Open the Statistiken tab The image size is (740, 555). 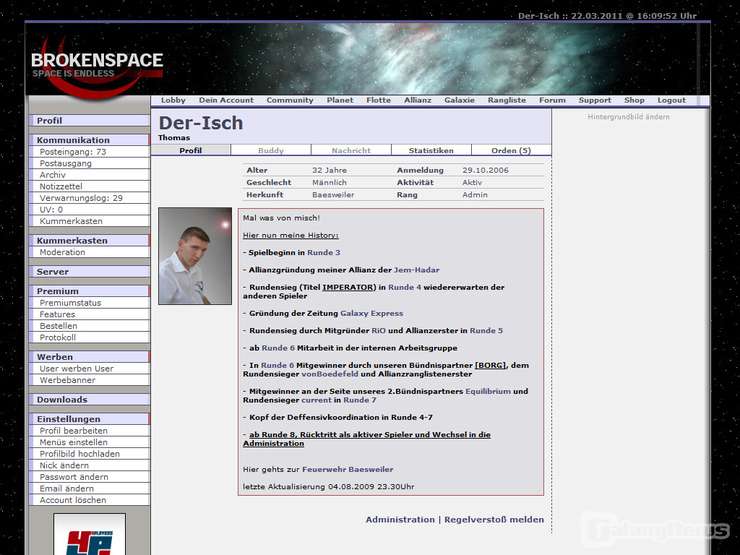pos(431,151)
